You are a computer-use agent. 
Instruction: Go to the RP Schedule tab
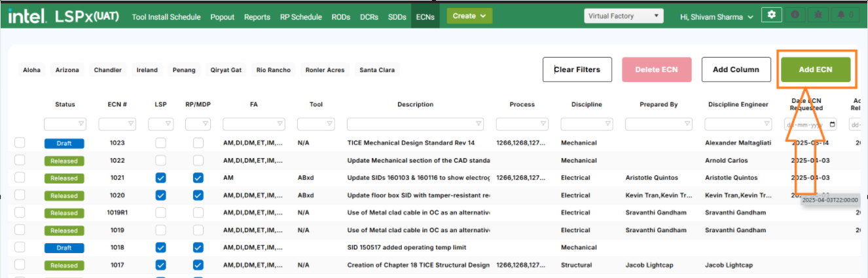tap(300, 17)
